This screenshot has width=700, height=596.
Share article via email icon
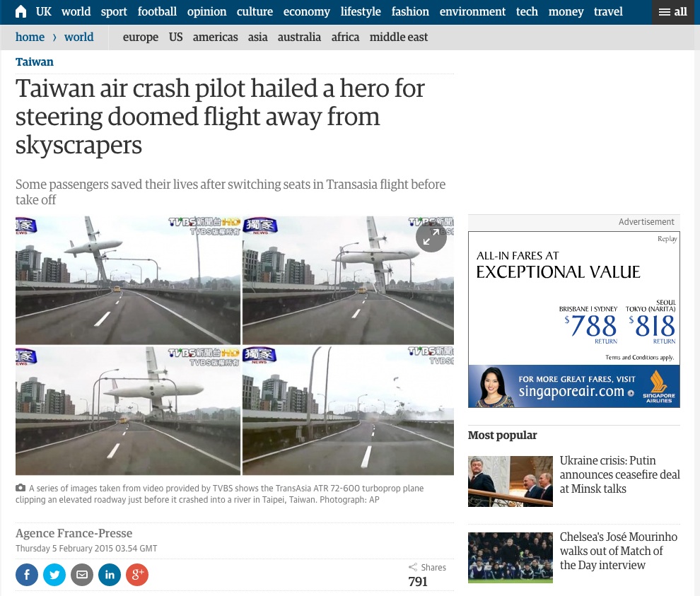[82, 575]
